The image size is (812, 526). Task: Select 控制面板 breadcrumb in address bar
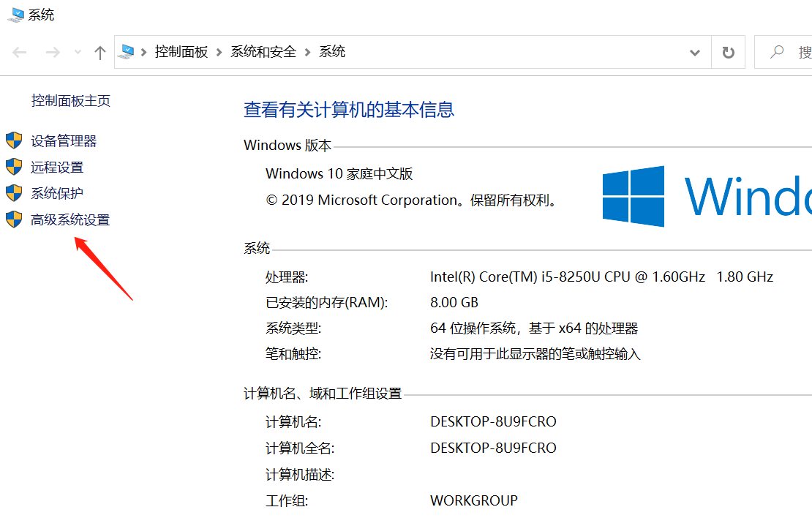tap(181, 52)
